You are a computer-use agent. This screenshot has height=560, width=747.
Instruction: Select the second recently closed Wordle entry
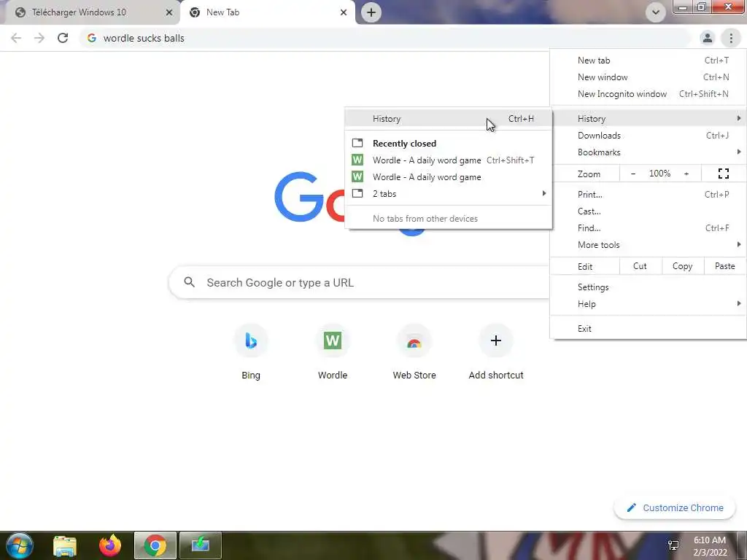449,177
